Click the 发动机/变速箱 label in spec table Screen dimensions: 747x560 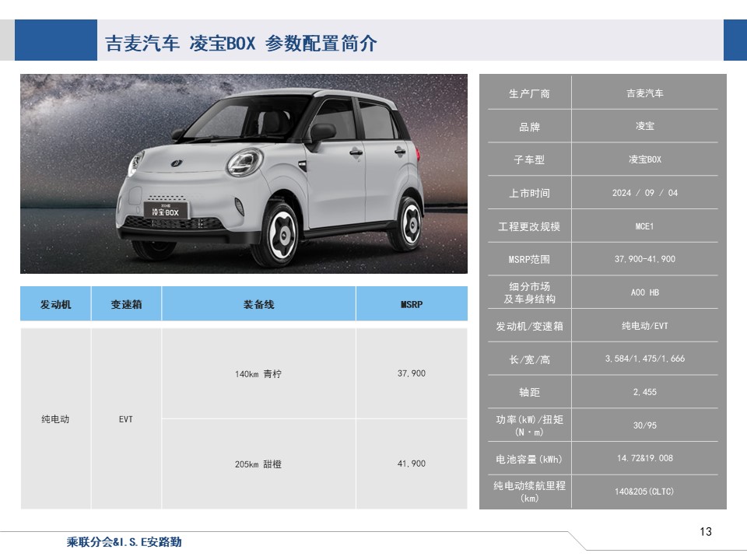click(529, 326)
